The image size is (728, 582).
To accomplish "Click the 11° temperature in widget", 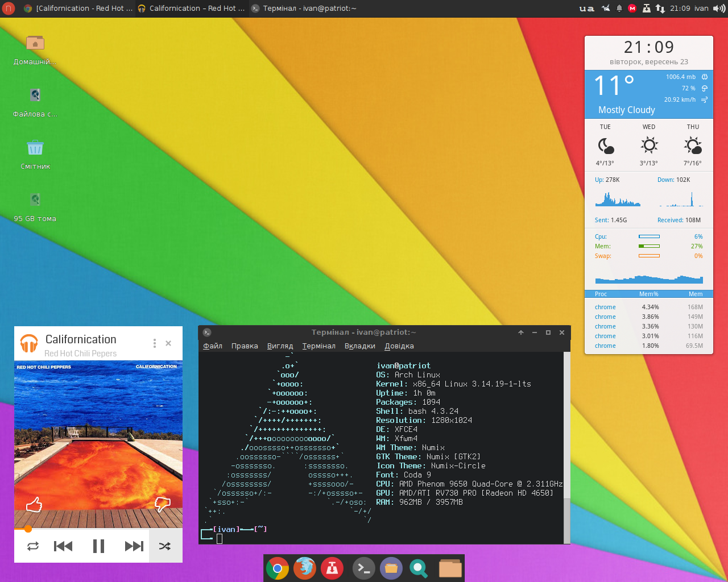I will tap(614, 86).
